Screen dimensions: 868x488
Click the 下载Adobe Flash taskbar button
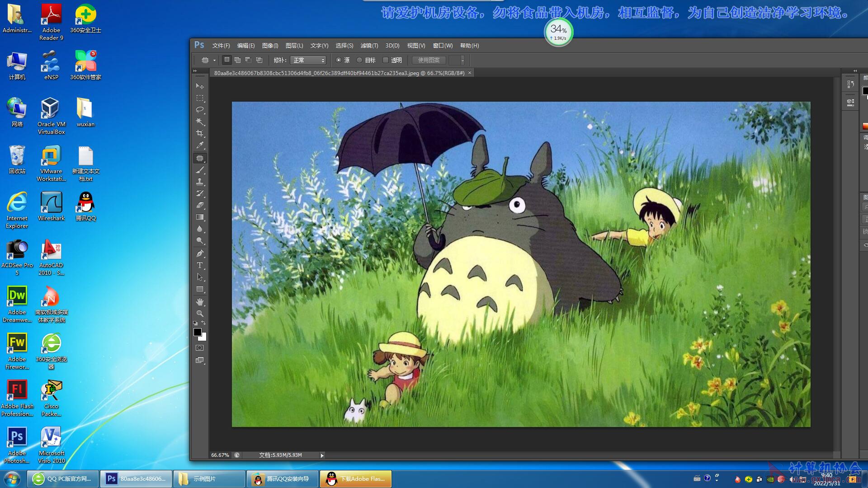point(356,479)
